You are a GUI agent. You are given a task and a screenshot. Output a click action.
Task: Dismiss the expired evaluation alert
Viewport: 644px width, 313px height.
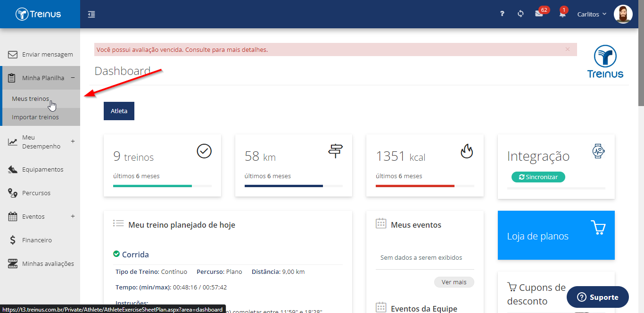click(568, 49)
